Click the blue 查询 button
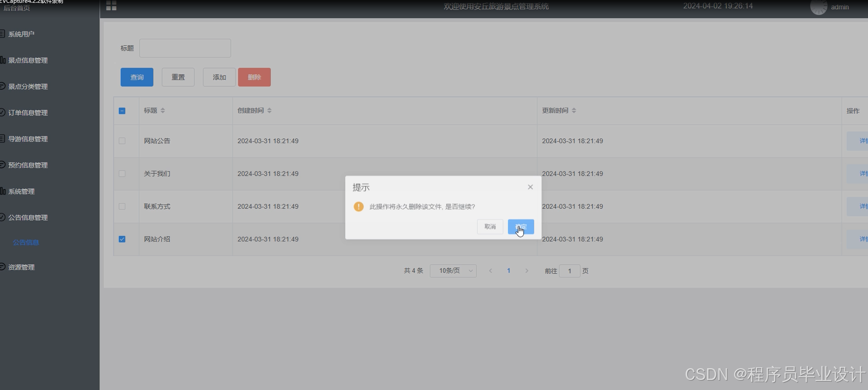The height and width of the screenshot is (390, 868). (137, 77)
